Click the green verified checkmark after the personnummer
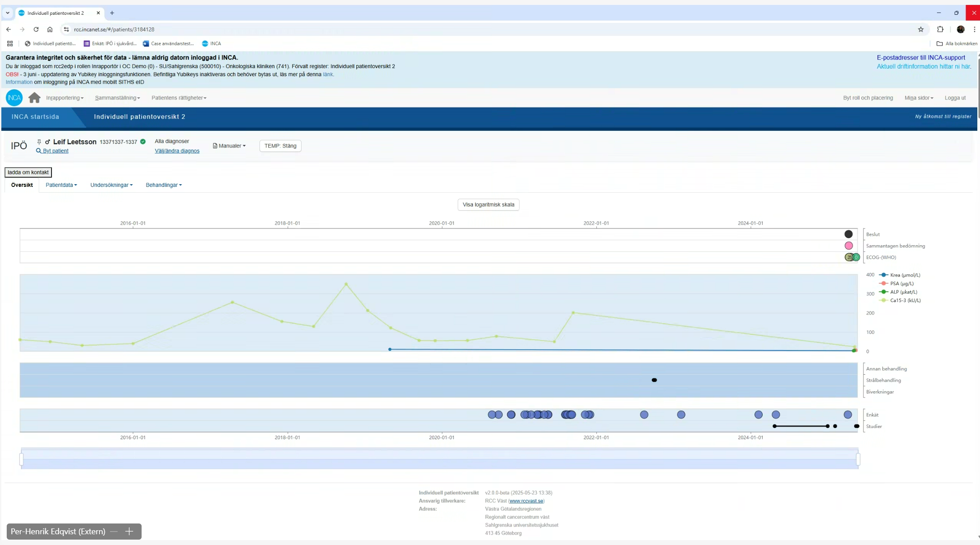Image resolution: width=980 pixels, height=545 pixels. (x=142, y=141)
